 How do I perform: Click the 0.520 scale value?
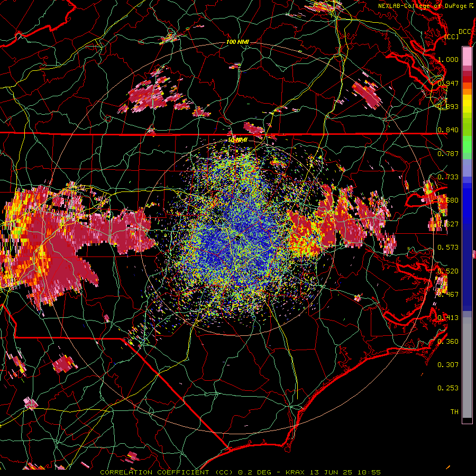pyautogui.click(x=448, y=271)
